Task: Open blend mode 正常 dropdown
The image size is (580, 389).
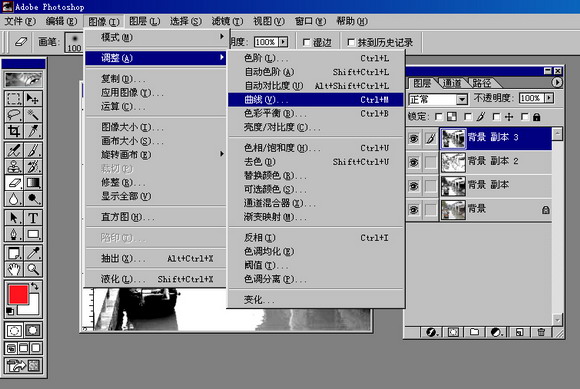Action: [461, 99]
